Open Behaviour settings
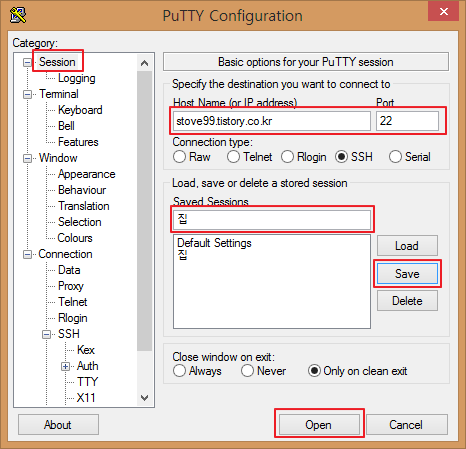Viewport: 466px width, 449px height. 82,190
